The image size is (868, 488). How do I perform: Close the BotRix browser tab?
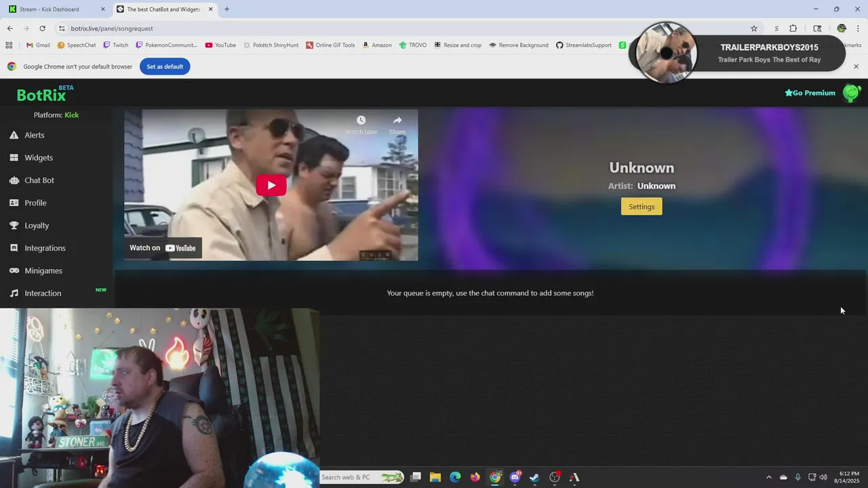coord(210,9)
